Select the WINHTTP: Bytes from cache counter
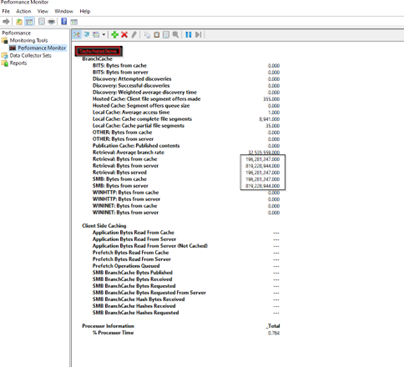 [x=126, y=192]
